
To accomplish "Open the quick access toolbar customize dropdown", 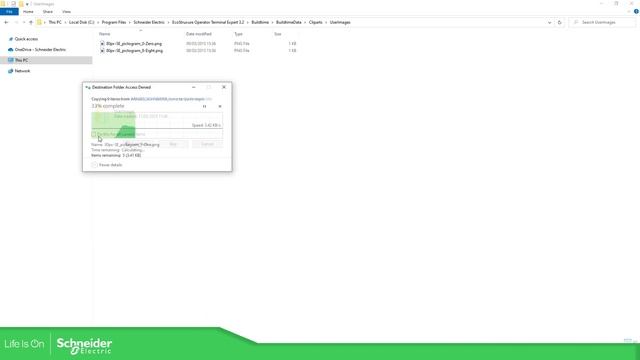I will pyautogui.click(x=27, y=4).
